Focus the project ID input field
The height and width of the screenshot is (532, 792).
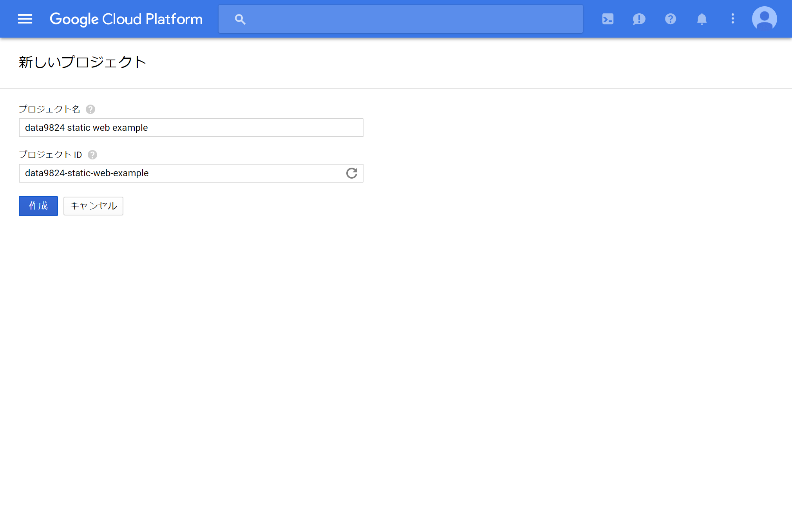180,173
